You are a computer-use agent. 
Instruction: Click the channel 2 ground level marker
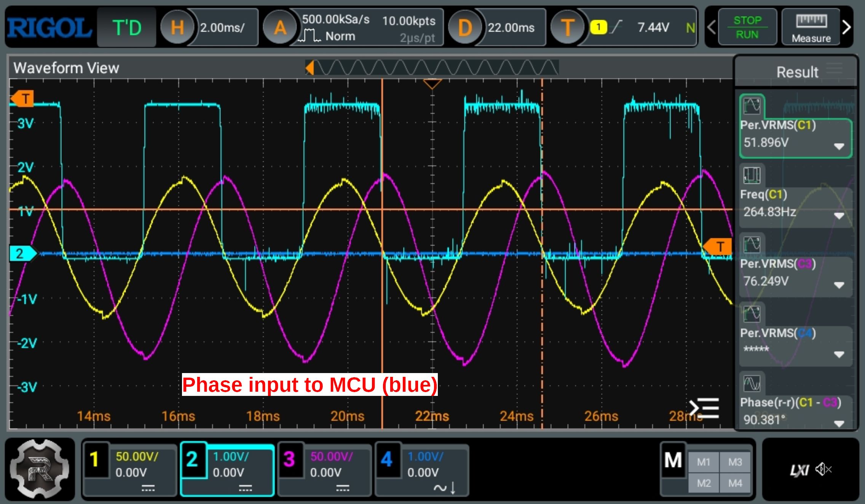(x=21, y=254)
